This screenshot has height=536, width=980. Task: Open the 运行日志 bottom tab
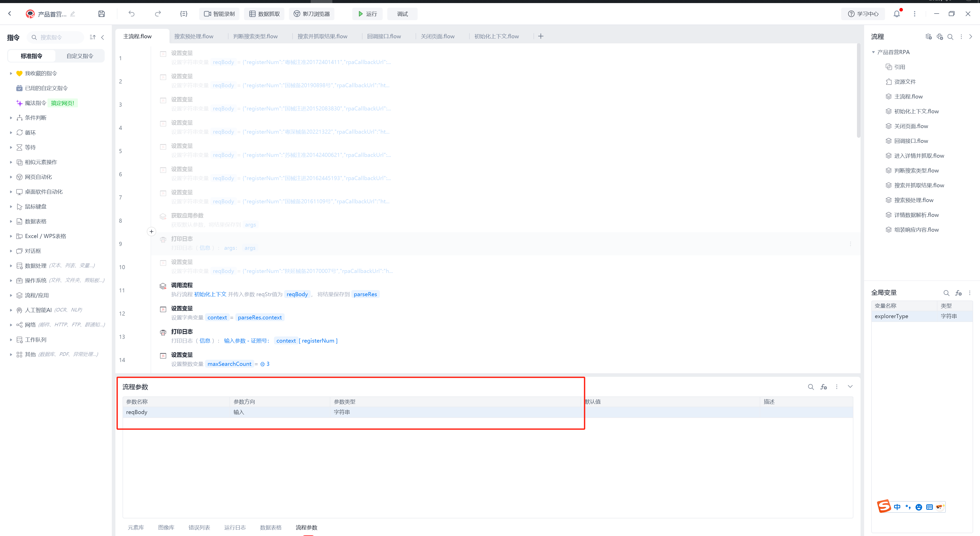click(x=235, y=527)
